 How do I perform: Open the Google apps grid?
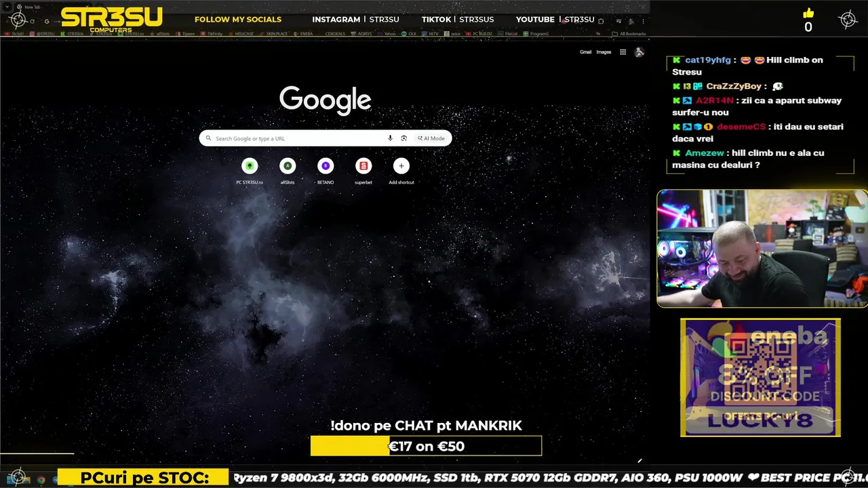click(623, 52)
